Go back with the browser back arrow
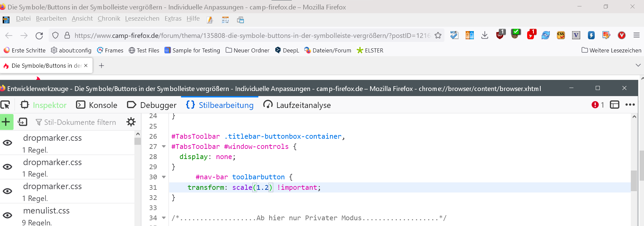Screen dimensions: 644x226 click(9, 36)
